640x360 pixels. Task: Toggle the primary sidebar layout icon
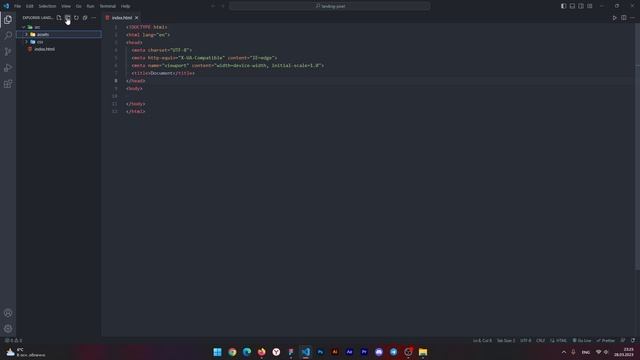pyautogui.click(x=563, y=6)
